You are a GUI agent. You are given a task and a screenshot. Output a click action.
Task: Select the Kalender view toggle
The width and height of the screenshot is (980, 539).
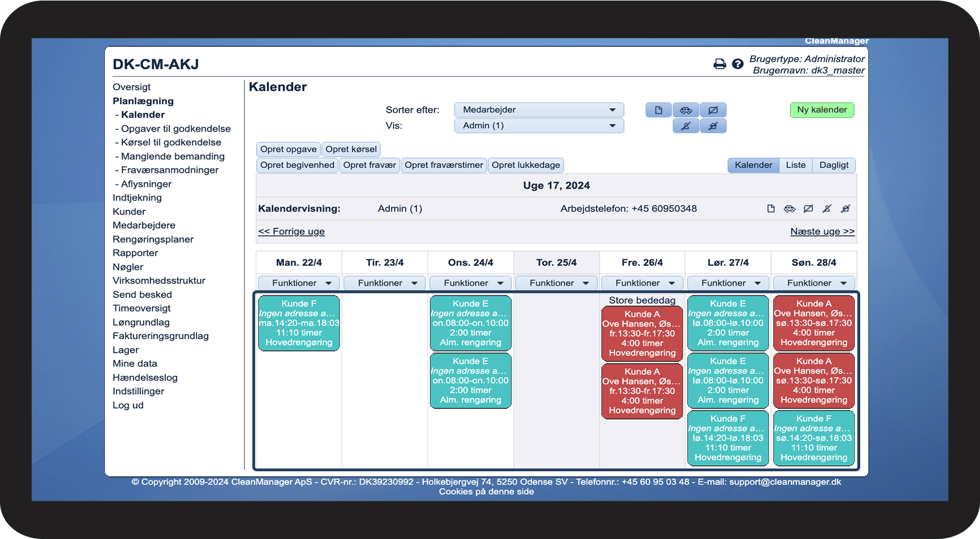[x=753, y=165]
